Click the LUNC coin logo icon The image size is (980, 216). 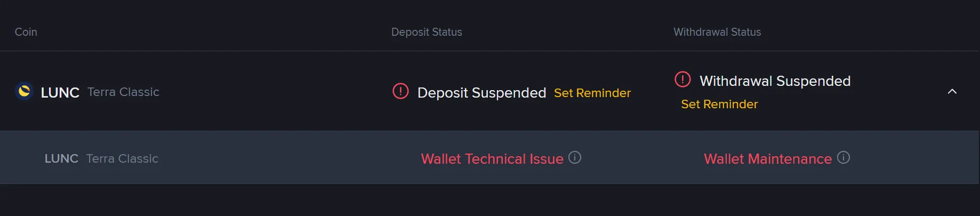point(24,92)
